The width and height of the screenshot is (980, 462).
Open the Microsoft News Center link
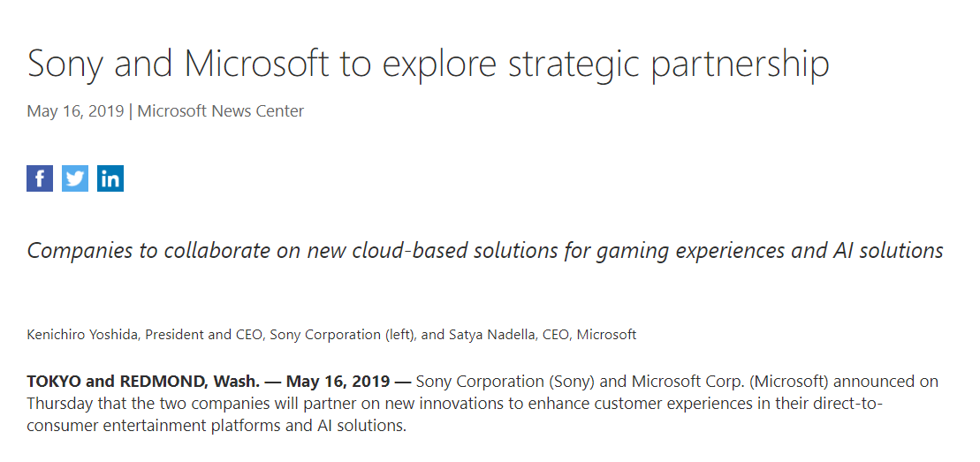click(x=221, y=111)
